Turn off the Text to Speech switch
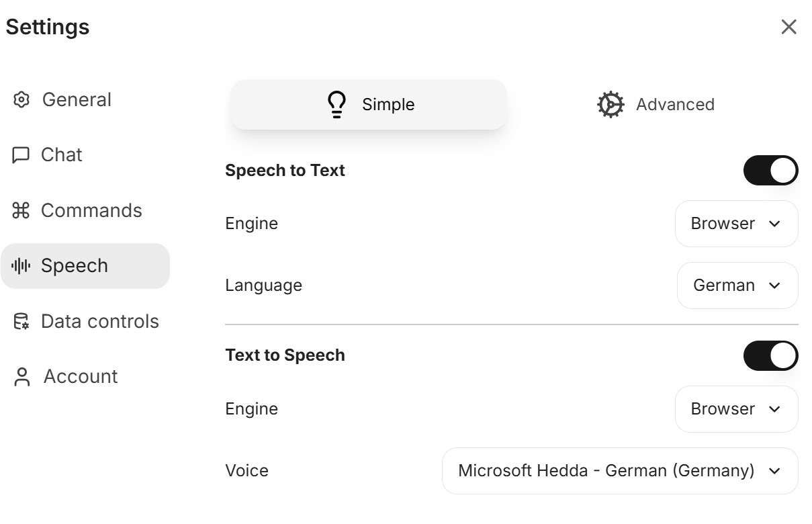 tap(770, 356)
